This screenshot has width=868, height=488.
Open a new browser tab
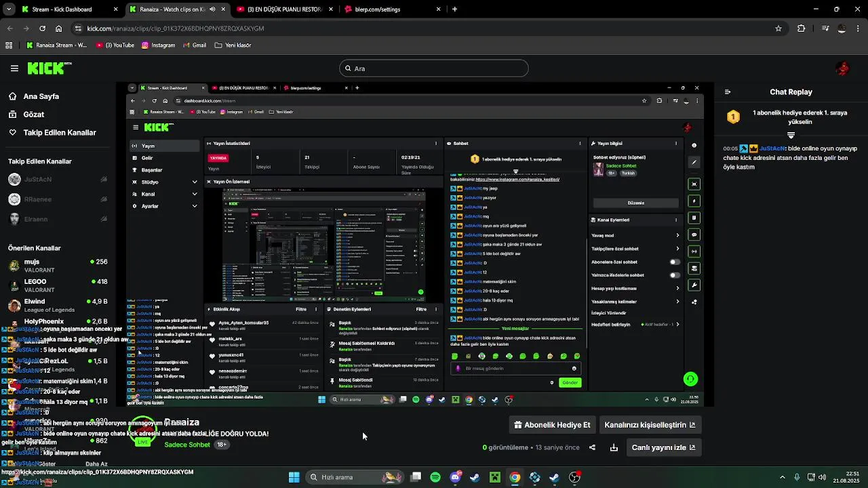coord(454,9)
